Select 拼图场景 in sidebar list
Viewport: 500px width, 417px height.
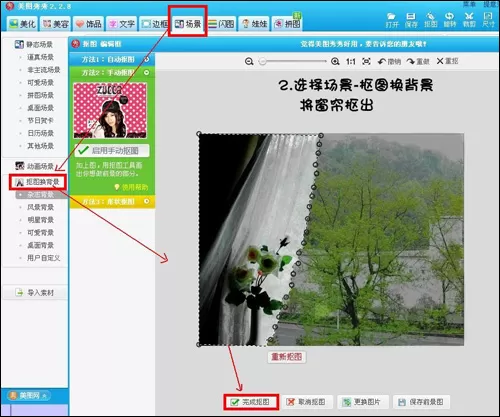click(40, 95)
